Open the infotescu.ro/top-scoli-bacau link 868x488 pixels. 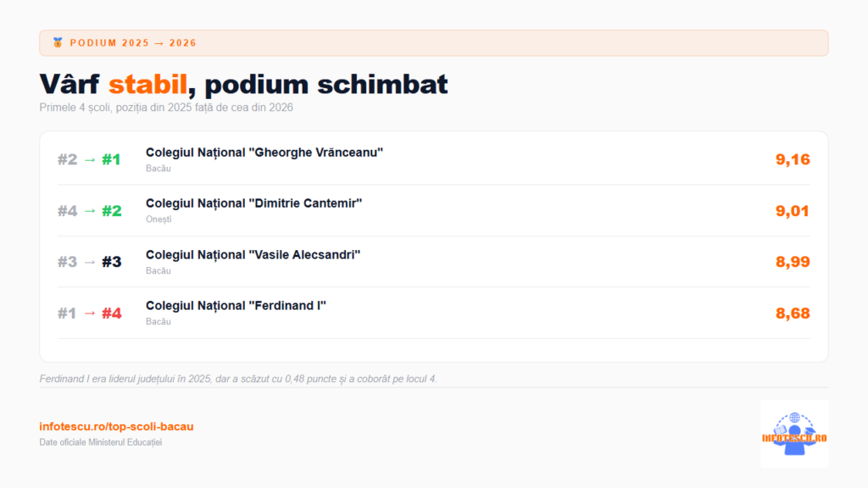pos(116,427)
